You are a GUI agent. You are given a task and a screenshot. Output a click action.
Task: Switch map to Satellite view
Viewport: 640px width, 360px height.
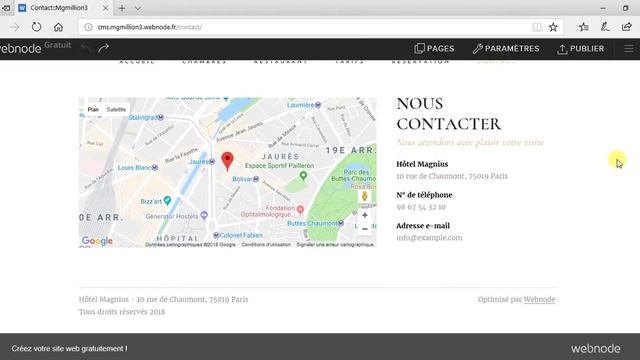(116, 109)
